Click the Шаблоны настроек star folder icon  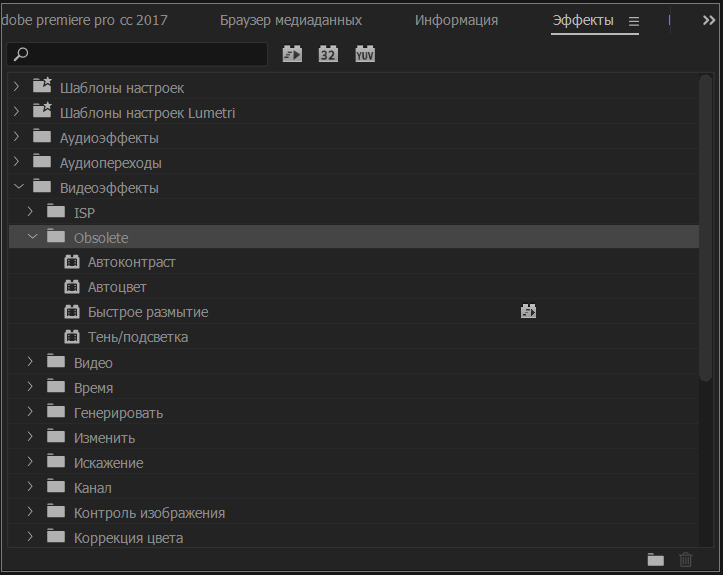click(x=42, y=85)
